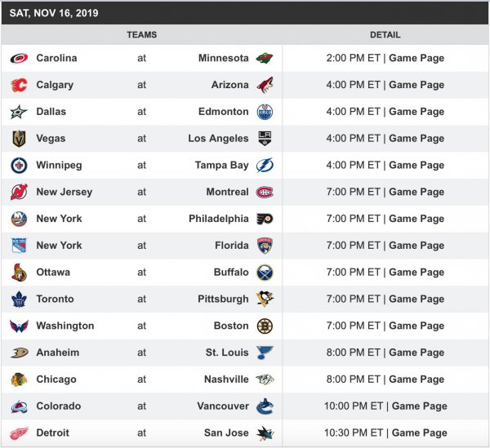Click the Washington team name
Image resolution: width=490 pixels, height=448 pixels.
65,326
